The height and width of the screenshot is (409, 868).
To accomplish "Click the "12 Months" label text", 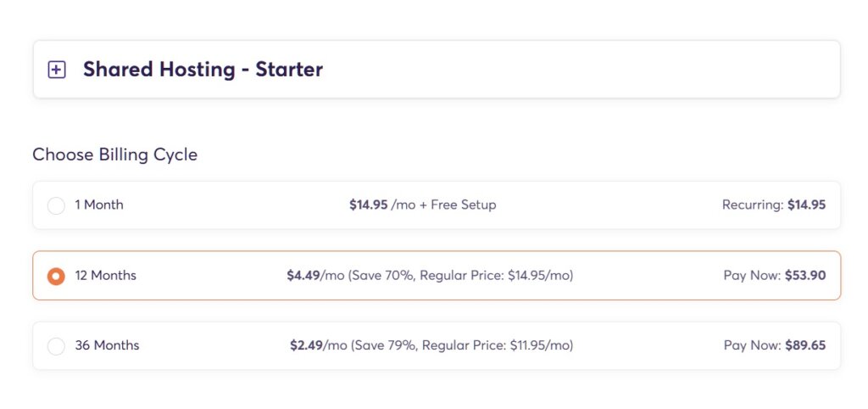I will pos(105,275).
